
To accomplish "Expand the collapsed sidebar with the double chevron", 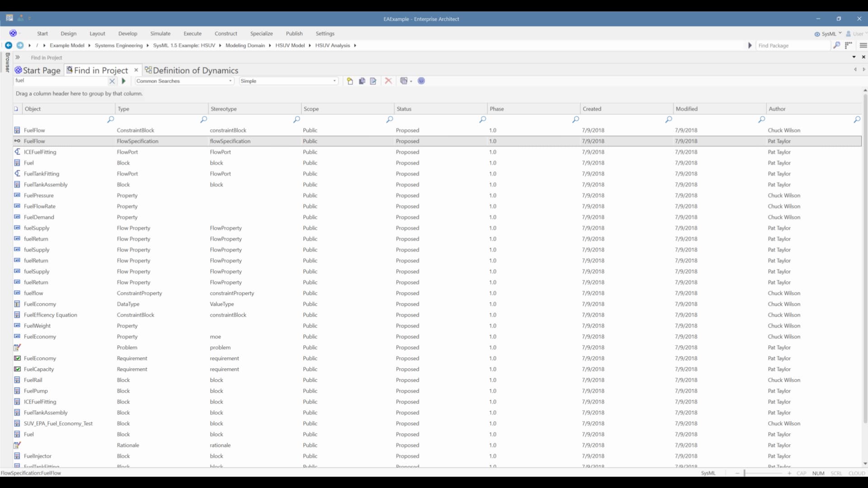I will coord(18,57).
